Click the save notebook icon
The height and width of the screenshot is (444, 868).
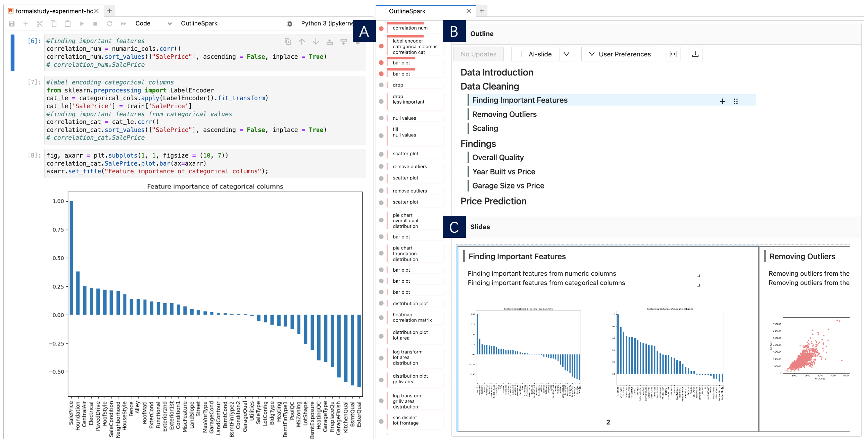pos(12,23)
